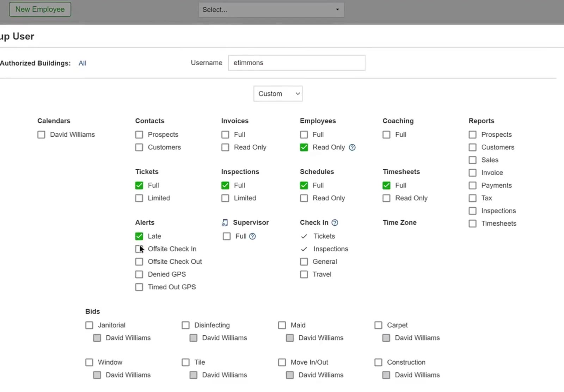Open the Custom permission preset dropdown
Screen dimensions: 564x392
[278, 94]
